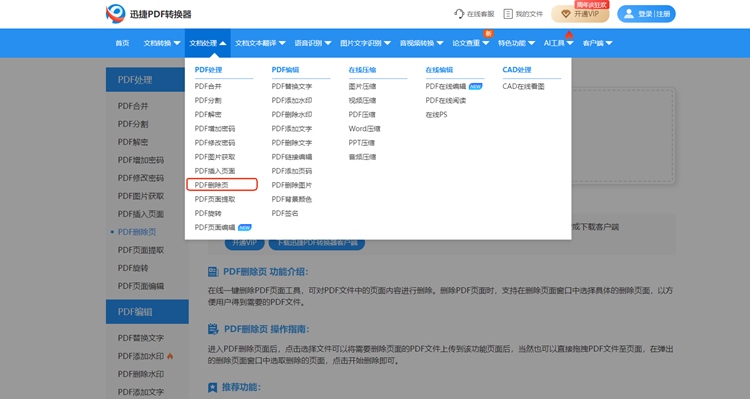
Task: Select PDF分割 in the dropdown menu
Action: [x=208, y=100]
